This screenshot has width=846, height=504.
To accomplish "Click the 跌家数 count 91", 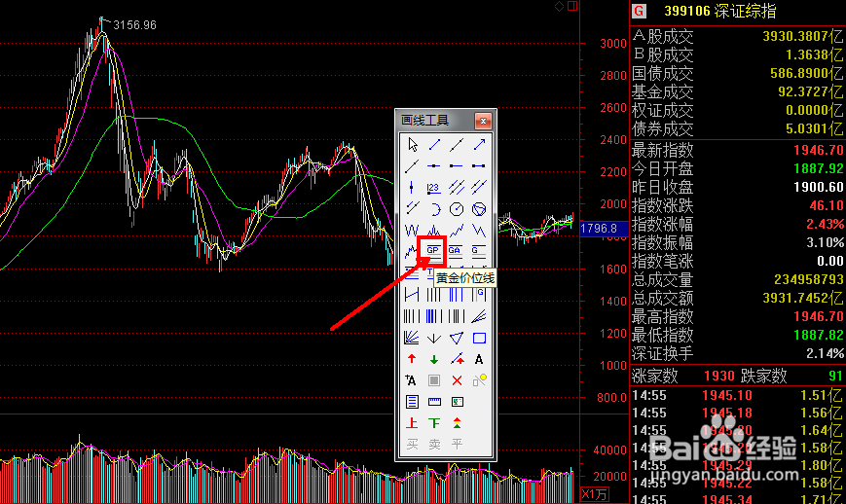I will 835,376.
